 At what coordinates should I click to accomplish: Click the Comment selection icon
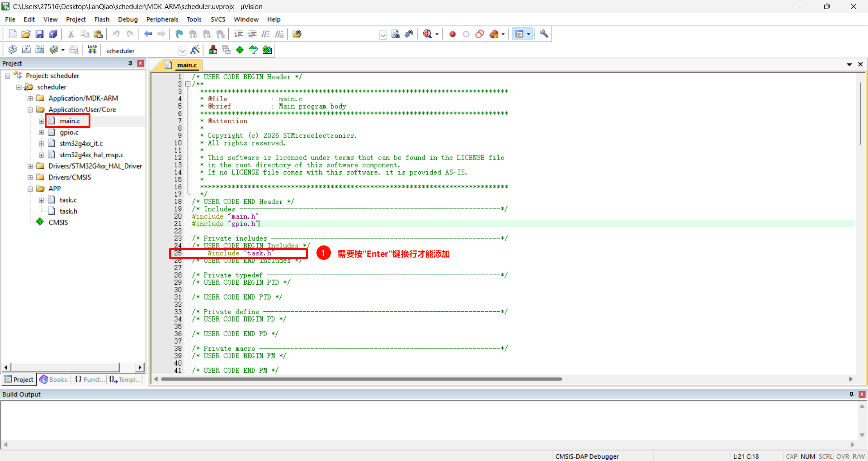[266, 34]
